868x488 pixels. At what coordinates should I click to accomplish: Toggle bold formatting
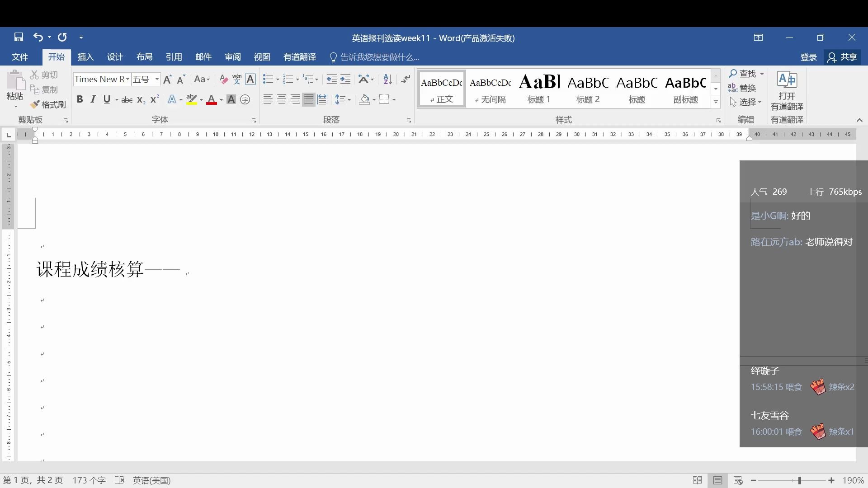click(80, 99)
